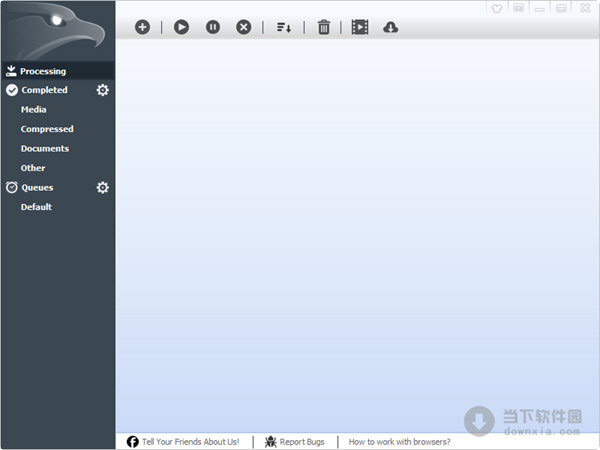Open the Other category

pos(33,168)
